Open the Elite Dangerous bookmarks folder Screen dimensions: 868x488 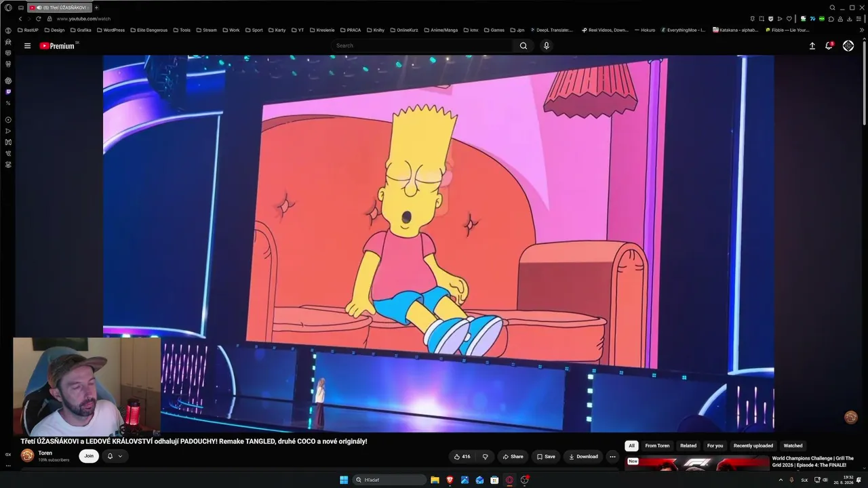[149, 30]
